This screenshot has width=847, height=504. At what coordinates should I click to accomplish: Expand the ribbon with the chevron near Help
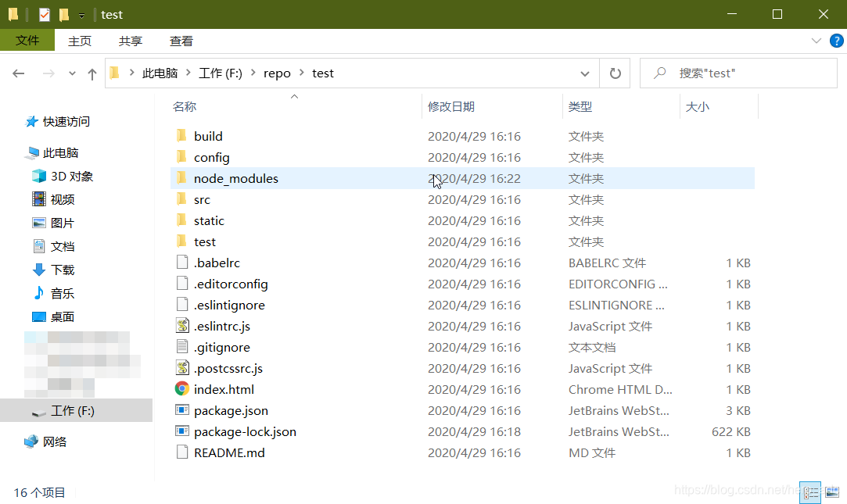coord(816,41)
